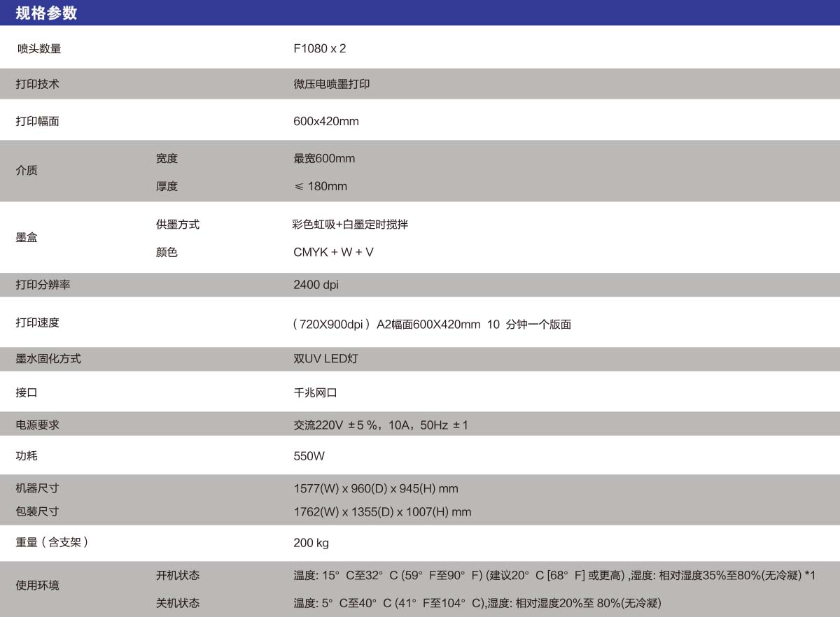Click the 包装尺寸 row label
840x617 pixels.
tap(37, 512)
